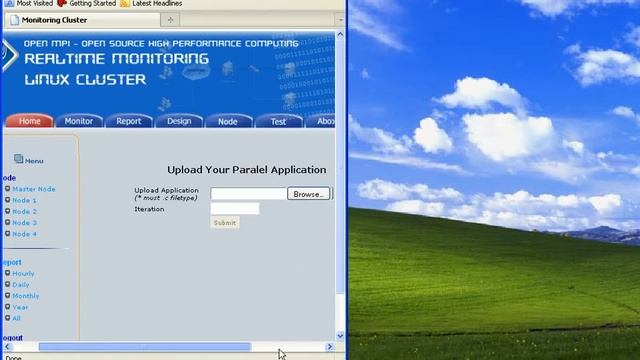The height and width of the screenshot is (360, 640).
Task: Open the Latest Headlines feed bookmark
Action: [x=151, y=3]
